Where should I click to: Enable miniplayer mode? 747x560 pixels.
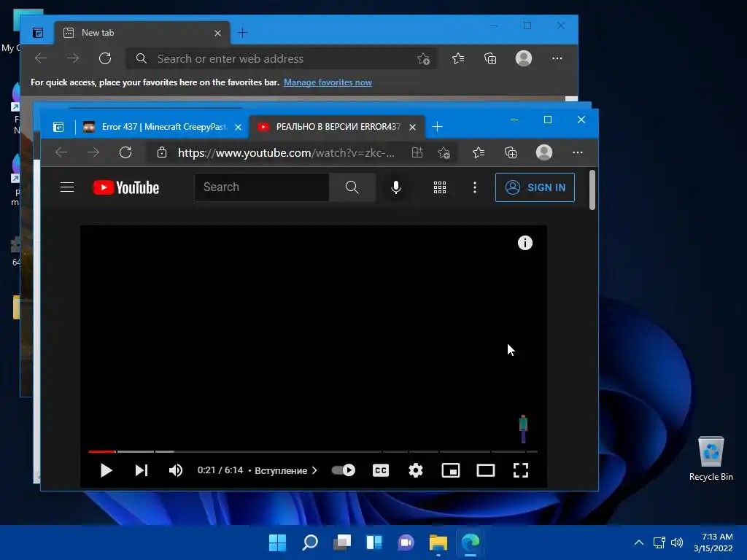point(451,470)
